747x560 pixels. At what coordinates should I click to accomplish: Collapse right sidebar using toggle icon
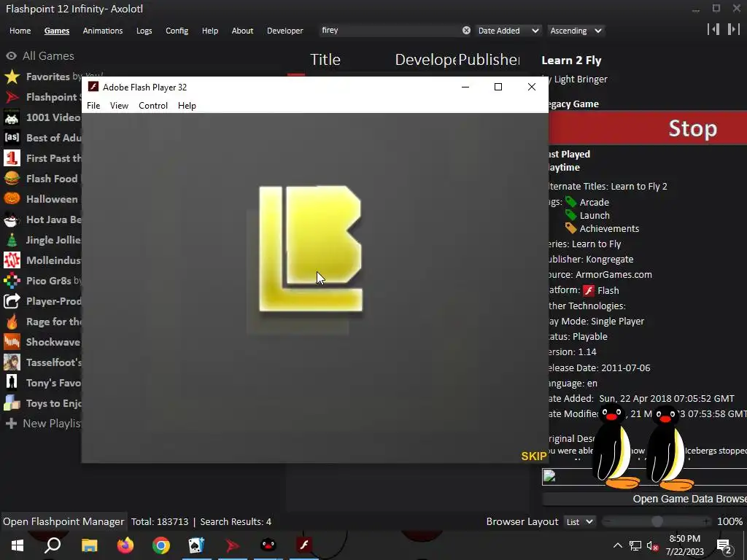(x=734, y=29)
